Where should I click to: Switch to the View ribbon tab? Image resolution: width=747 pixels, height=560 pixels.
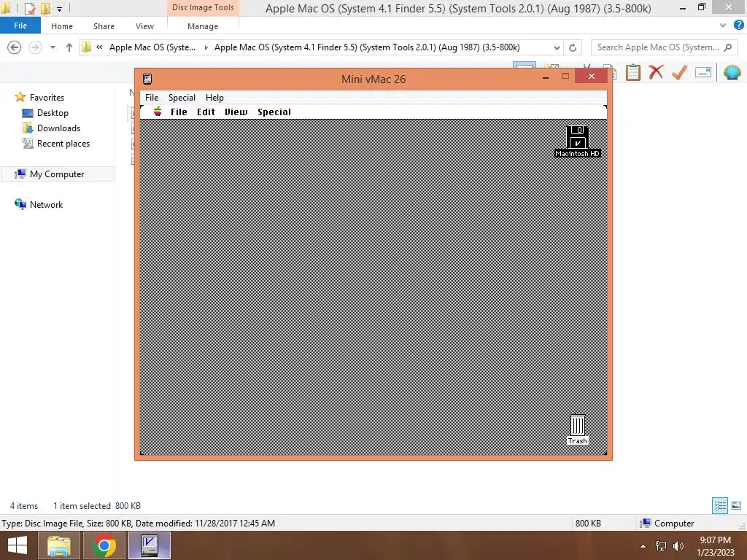pyautogui.click(x=144, y=26)
